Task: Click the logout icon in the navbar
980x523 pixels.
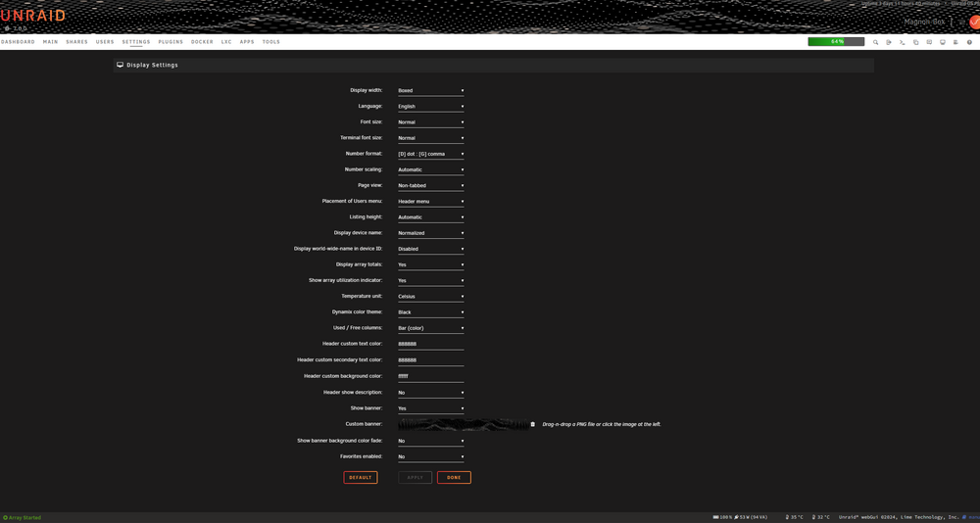Action: point(888,42)
